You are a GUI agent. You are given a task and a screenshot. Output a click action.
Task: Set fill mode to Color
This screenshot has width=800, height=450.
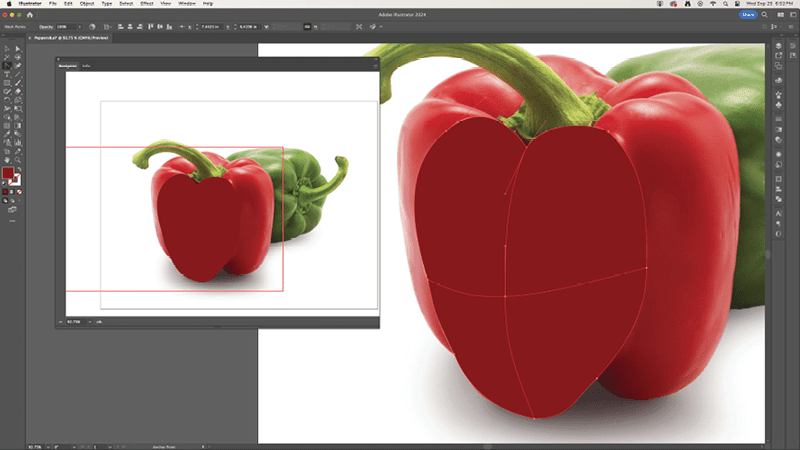coord(5,192)
